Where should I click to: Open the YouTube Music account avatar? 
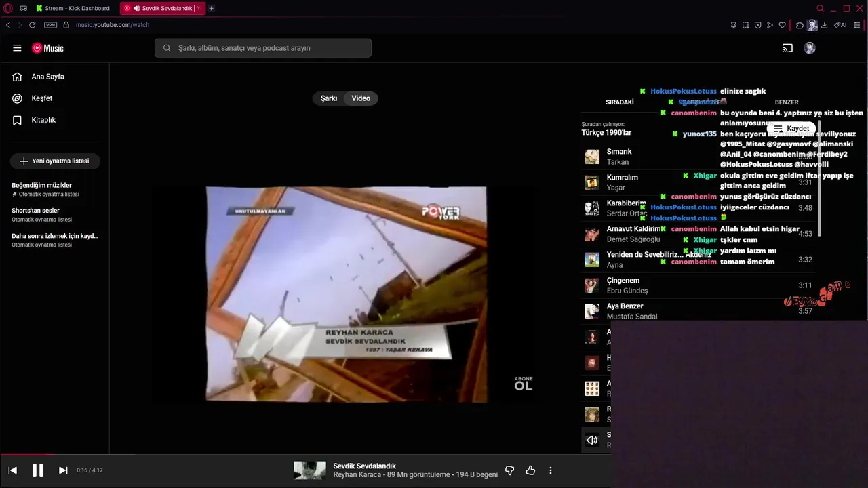point(810,48)
